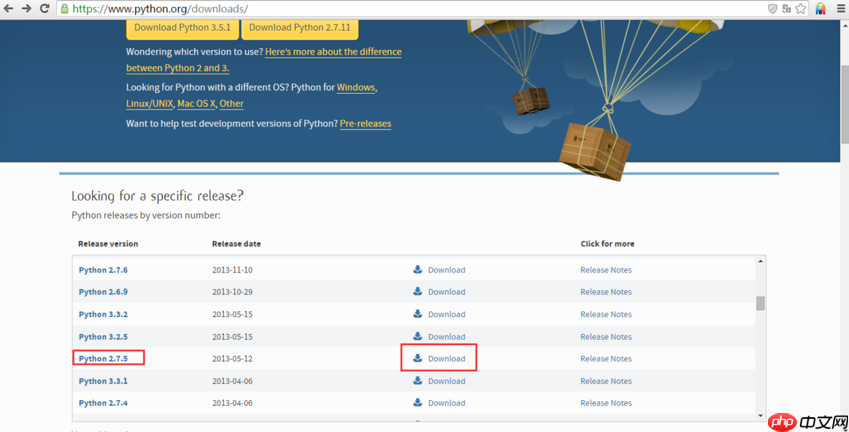Screen dimensions: 849x432
Task: Click the Download Python 2.7.11 button
Action: pos(299,28)
